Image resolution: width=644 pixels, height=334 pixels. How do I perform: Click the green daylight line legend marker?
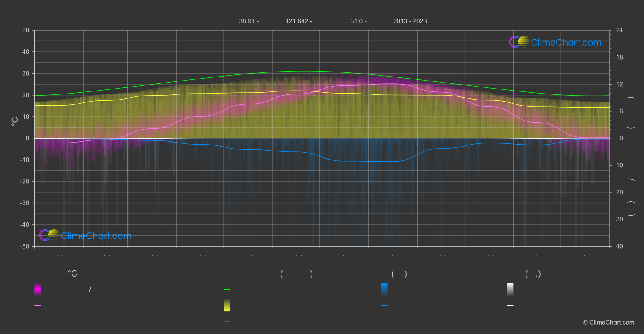pos(227,290)
